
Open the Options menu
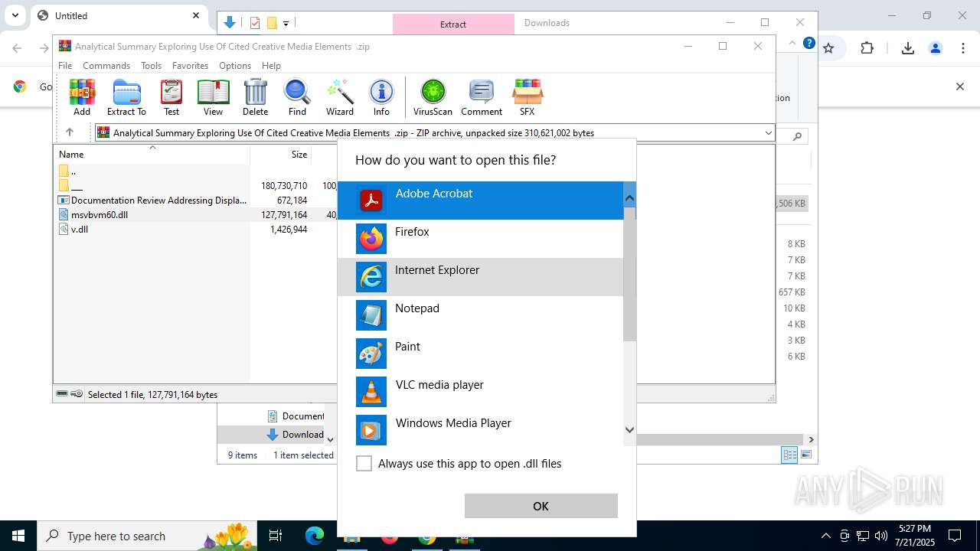coord(235,66)
